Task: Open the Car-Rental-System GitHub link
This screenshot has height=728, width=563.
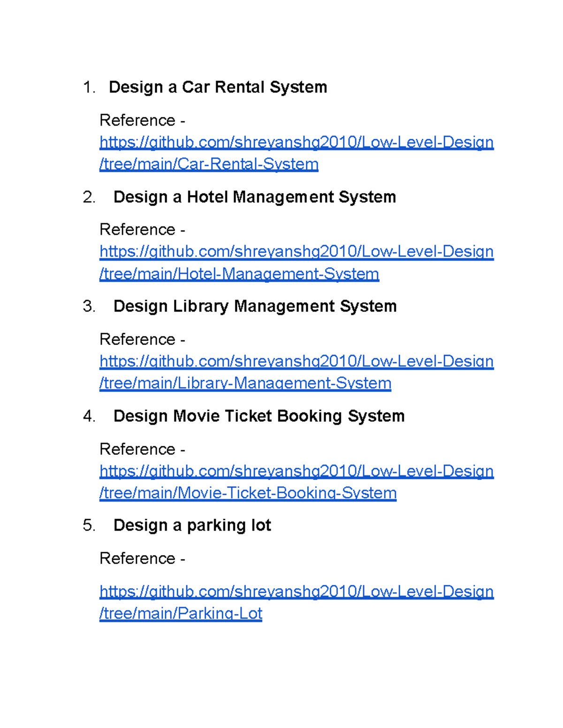Action: click(x=297, y=153)
